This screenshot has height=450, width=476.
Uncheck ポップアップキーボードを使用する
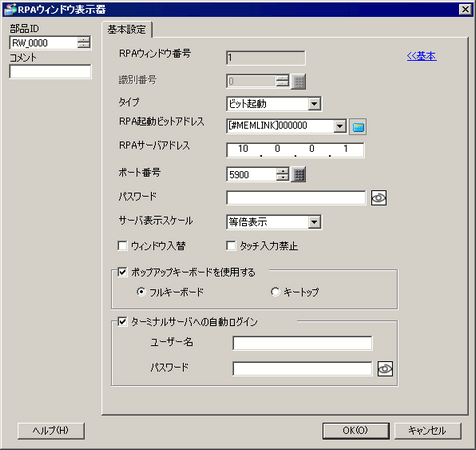[x=122, y=272]
